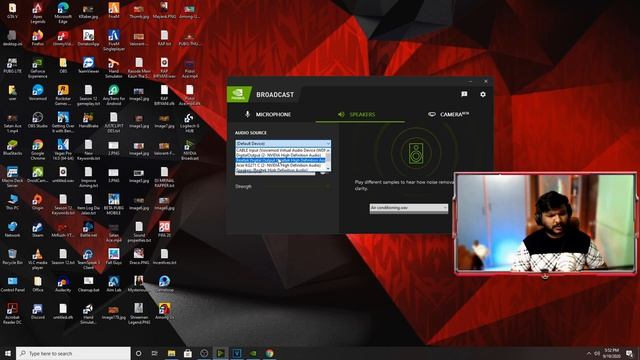640x360 pixels.
Task: Open Fall Guys desktop shortcut
Action: pyautogui.click(x=113, y=257)
